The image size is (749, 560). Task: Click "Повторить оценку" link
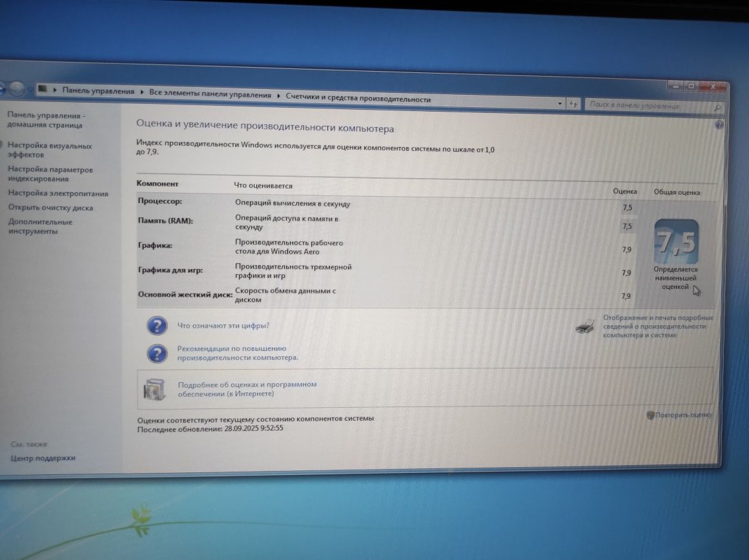684,415
